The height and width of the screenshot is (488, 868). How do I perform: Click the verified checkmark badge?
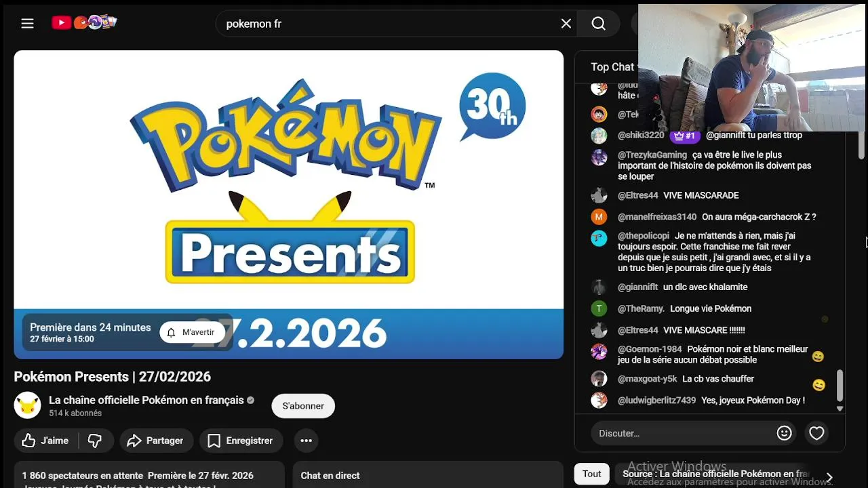[x=250, y=401]
